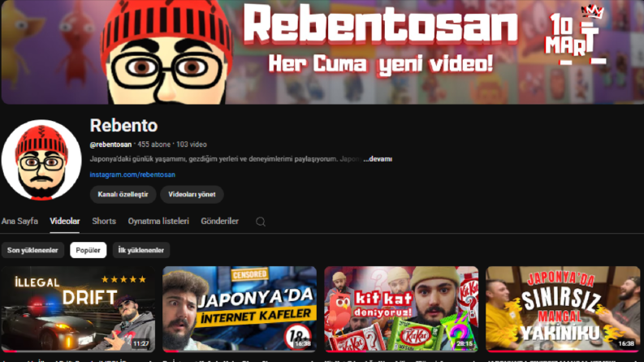Open the Rebento channel profile avatar
Viewport: 644px width, 362px height.
point(41,160)
